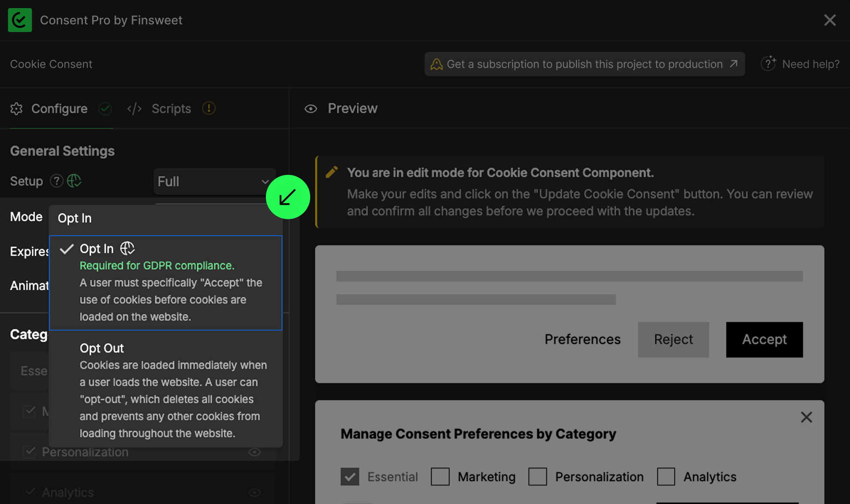Image resolution: width=850 pixels, height=504 pixels.
Task: Toggle visibility eye for Analytics category
Action: pos(254,492)
